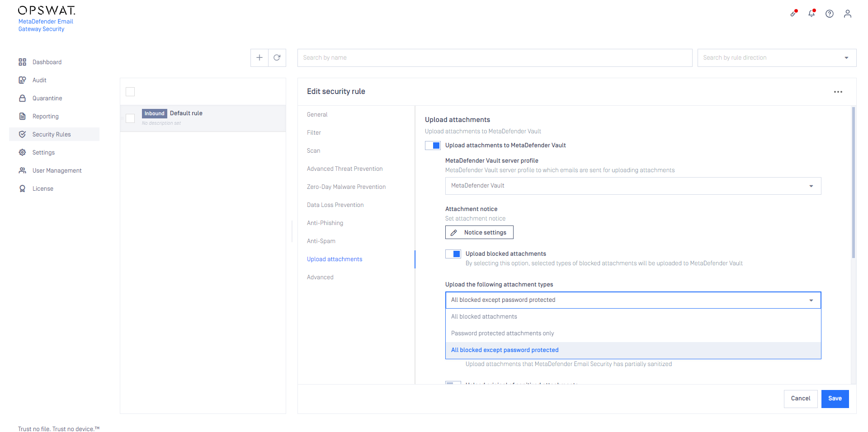Check the select-all rules checkbox

pos(130,92)
